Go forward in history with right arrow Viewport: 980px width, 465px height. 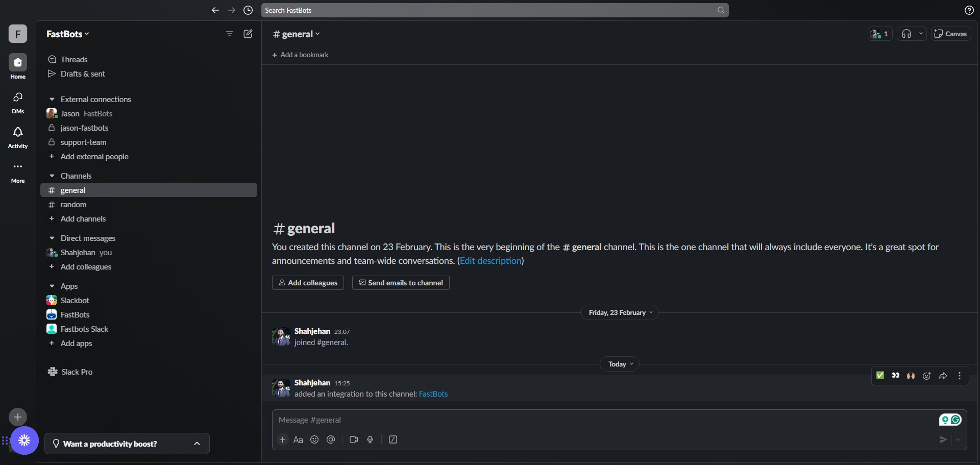(232, 10)
